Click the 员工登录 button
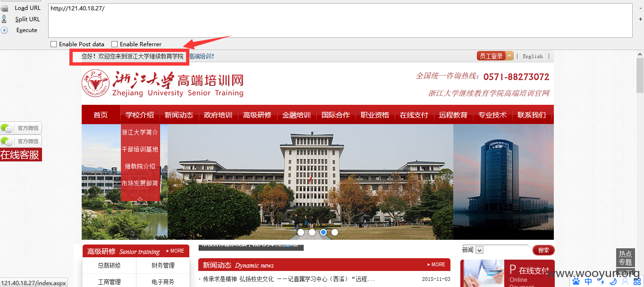The image size is (644, 287). point(491,56)
